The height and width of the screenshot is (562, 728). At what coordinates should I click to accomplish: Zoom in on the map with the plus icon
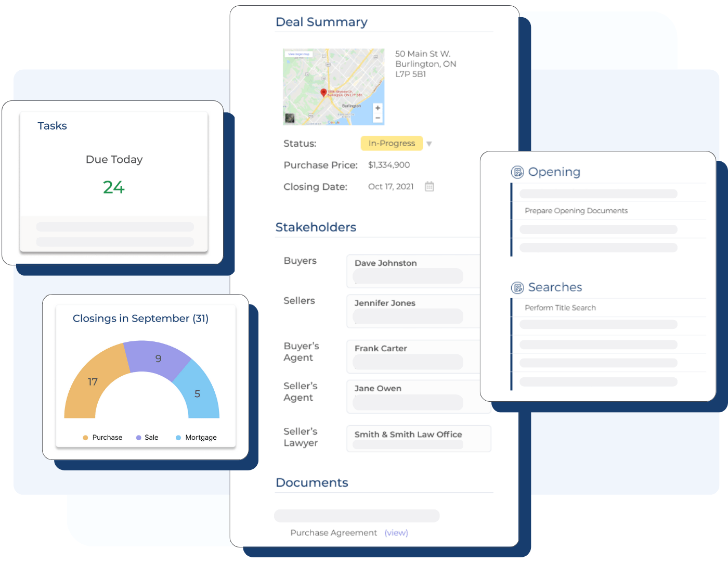click(x=376, y=109)
